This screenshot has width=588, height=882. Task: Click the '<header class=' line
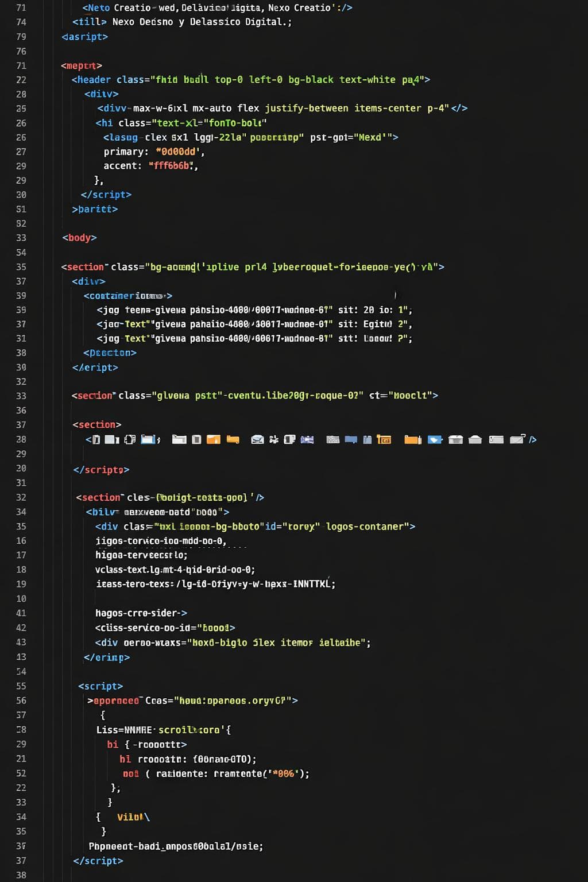[x=251, y=80]
